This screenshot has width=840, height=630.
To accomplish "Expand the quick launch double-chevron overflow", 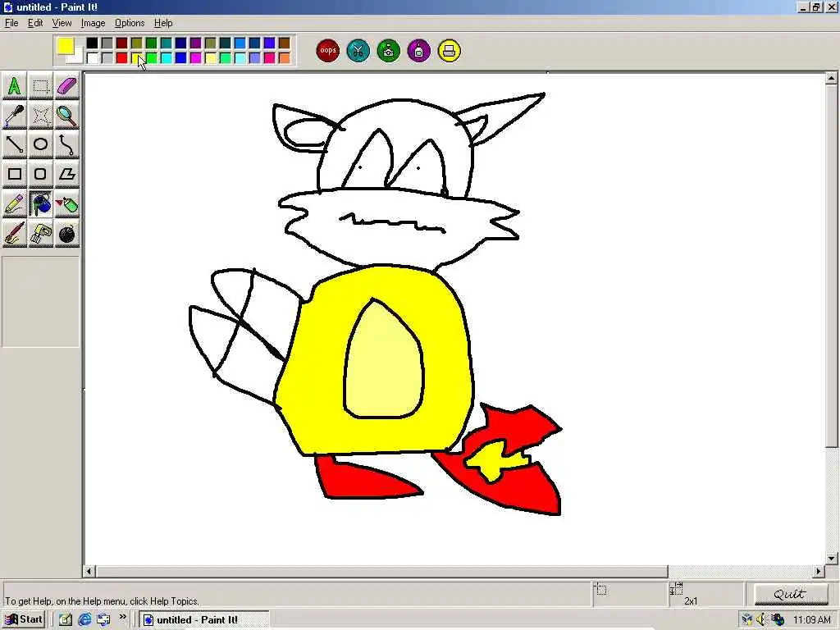I will click(x=122, y=618).
